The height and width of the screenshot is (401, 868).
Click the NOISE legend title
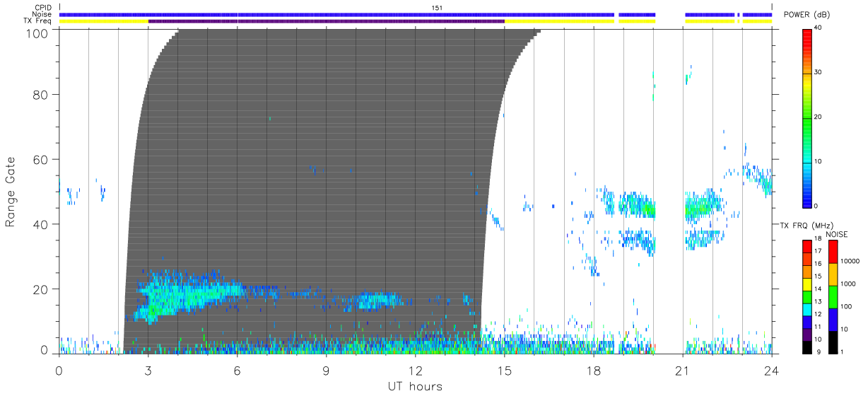point(837,234)
